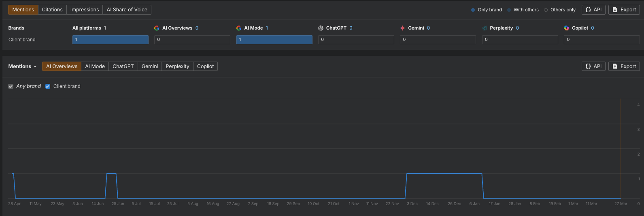Pick the Others only radio option
Image resolution: width=644 pixels, height=216 pixels.
click(x=546, y=10)
